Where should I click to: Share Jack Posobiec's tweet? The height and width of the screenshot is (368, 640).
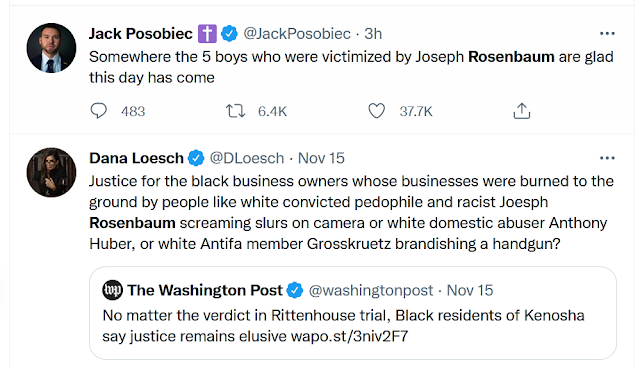tap(521, 111)
